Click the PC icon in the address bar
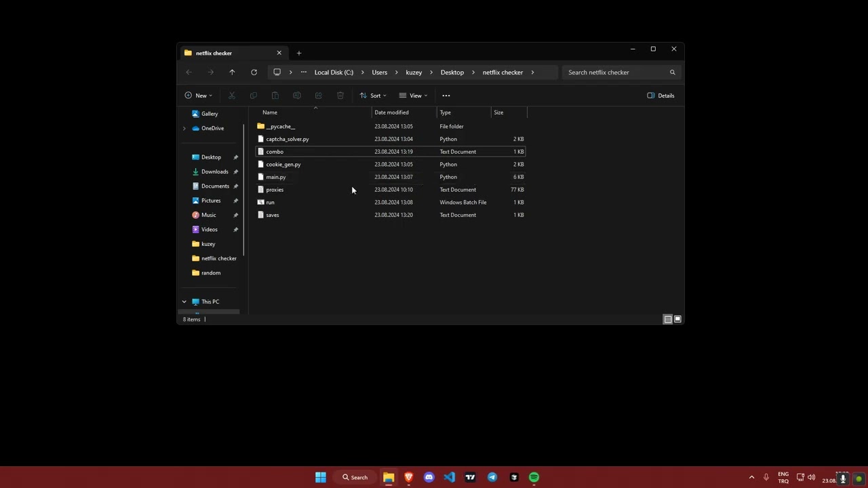 point(277,73)
